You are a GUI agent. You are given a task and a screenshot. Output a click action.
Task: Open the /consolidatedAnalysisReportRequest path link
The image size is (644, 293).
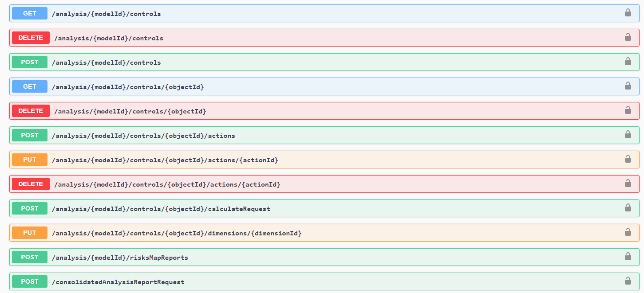118,282
